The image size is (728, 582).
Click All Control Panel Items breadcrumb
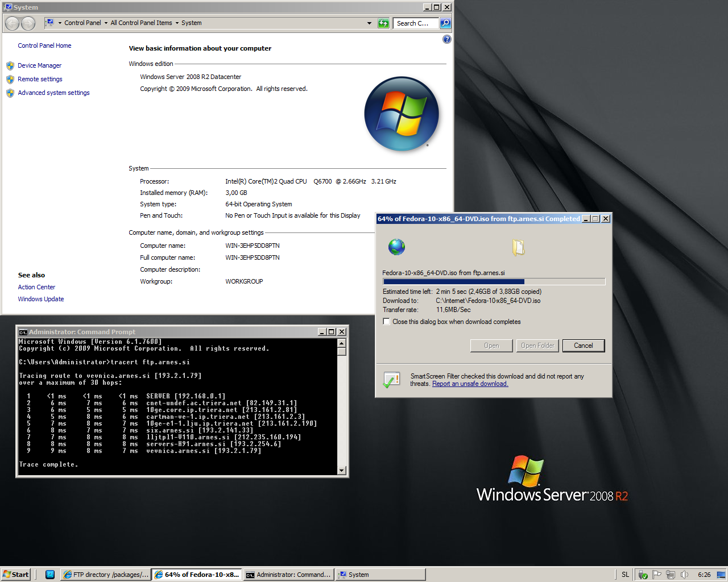pos(141,23)
